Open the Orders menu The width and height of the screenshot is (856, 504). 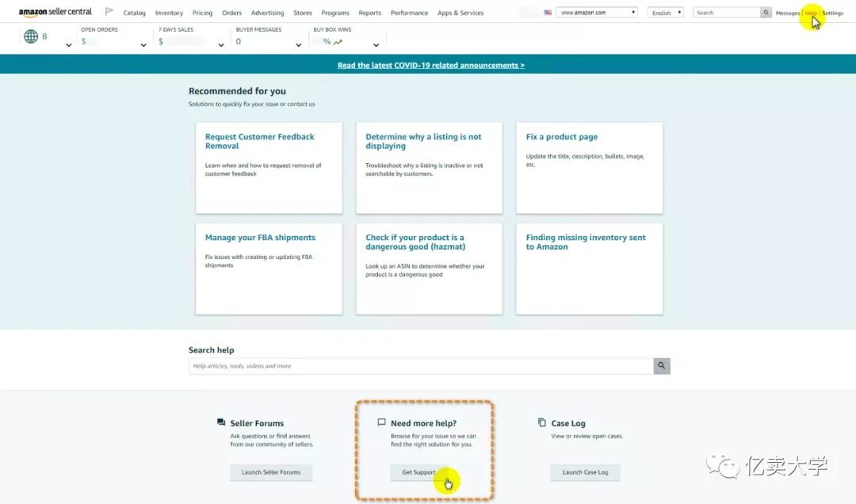(232, 13)
